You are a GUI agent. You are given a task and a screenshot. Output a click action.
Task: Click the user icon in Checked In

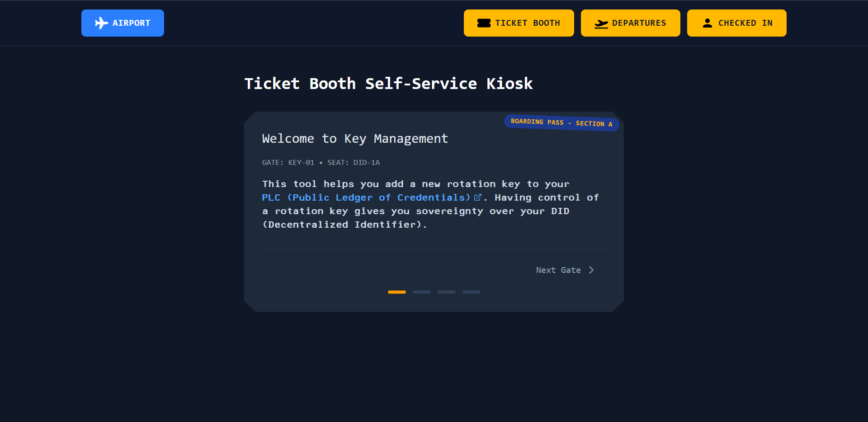[x=708, y=23]
